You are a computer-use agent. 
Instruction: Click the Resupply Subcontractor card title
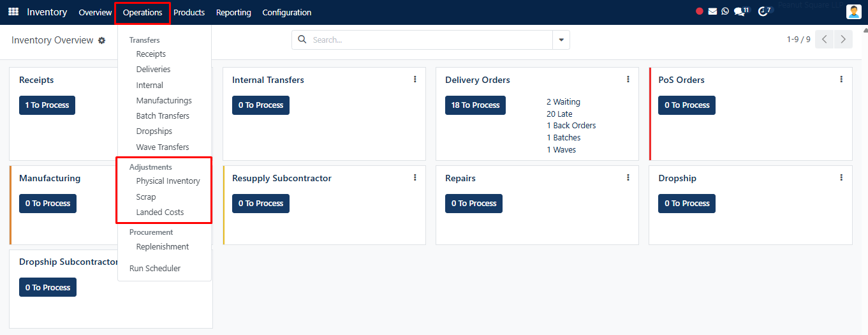click(282, 178)
